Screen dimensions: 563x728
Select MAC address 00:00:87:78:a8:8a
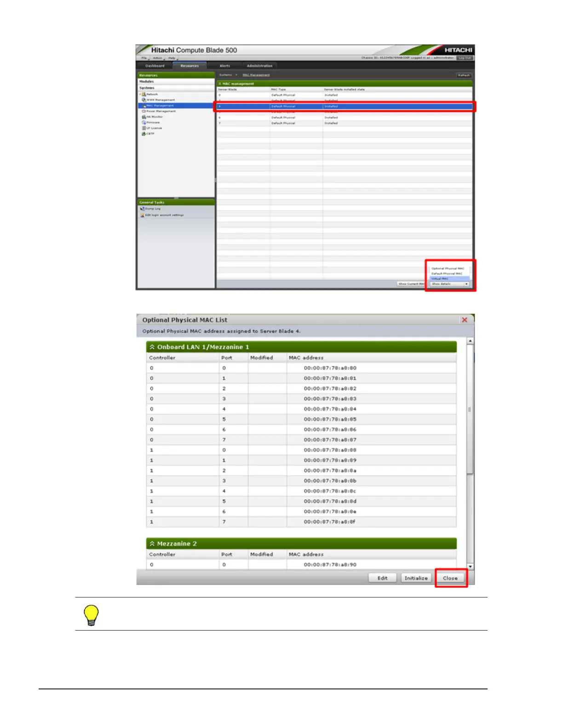[x=330, y=471]
